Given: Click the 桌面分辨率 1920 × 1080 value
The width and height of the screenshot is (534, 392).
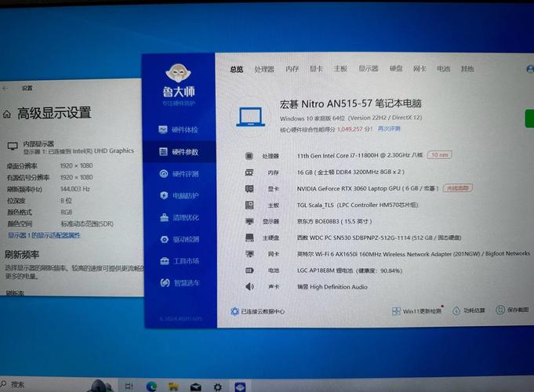Looking at the screenshot, I should coord(76,165).
